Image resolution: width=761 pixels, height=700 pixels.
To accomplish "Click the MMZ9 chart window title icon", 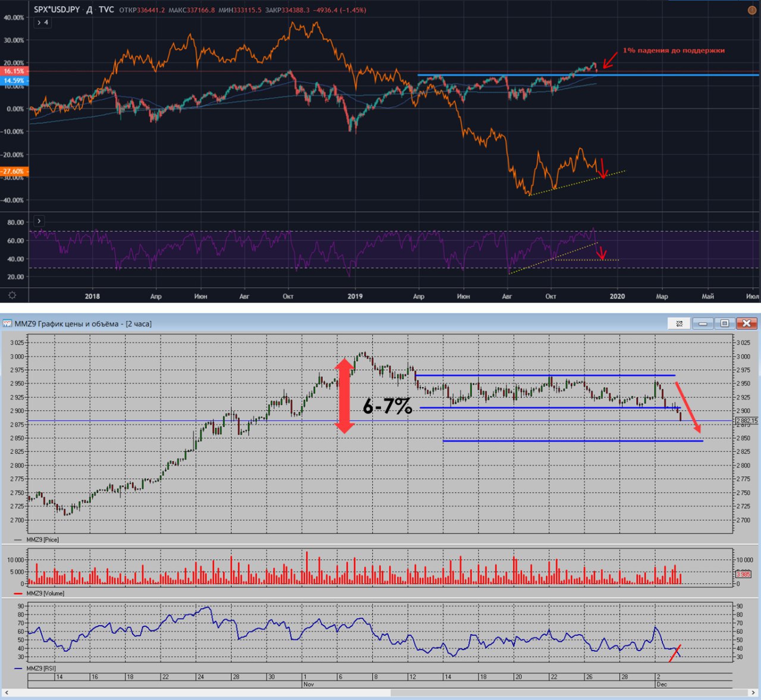I will 7,324.
